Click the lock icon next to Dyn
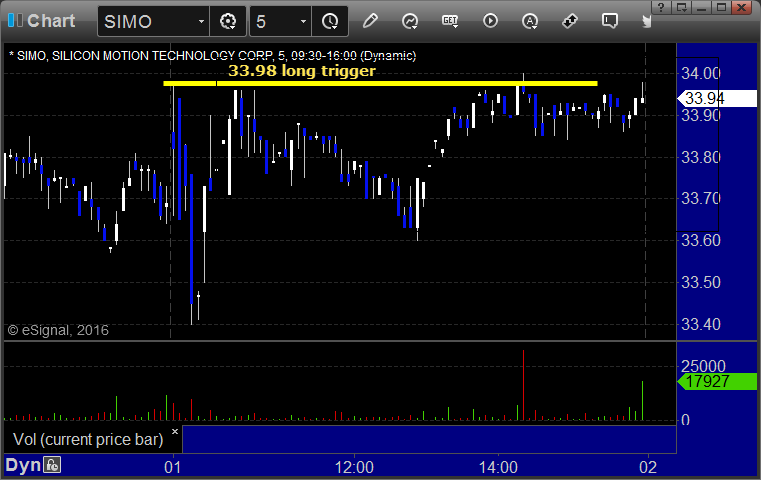 click(x=52, y=465)
